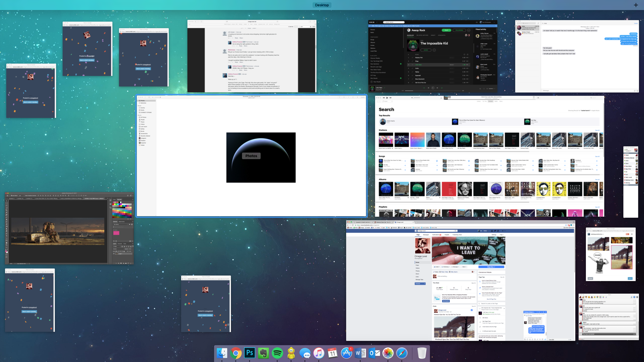
Task: Open the Music media picker in iTunes
Action: click(x=387, y=101)
